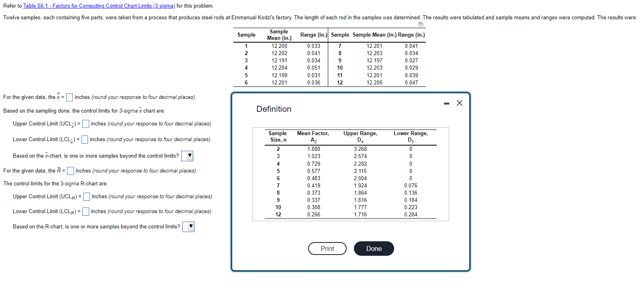Click sample 3 mean value 12.191
The image size is (644, 300).
coord(279,60)
